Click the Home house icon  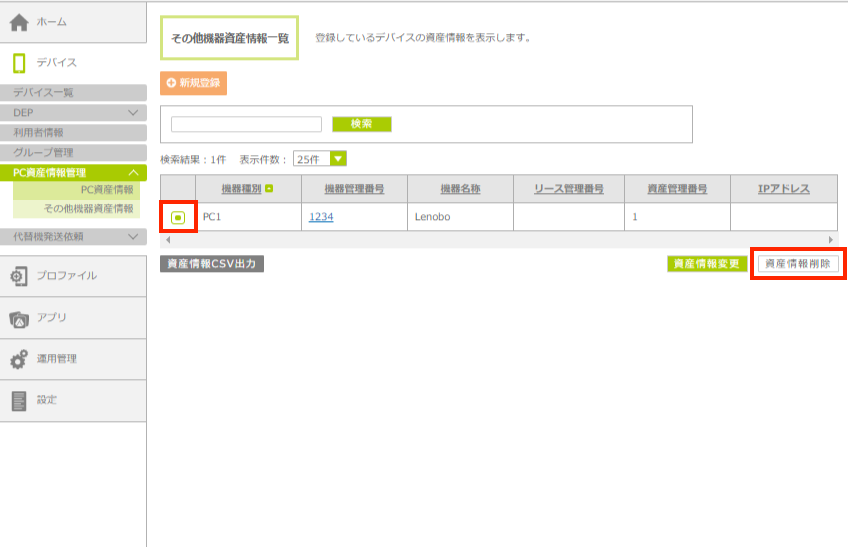point(18,22)
